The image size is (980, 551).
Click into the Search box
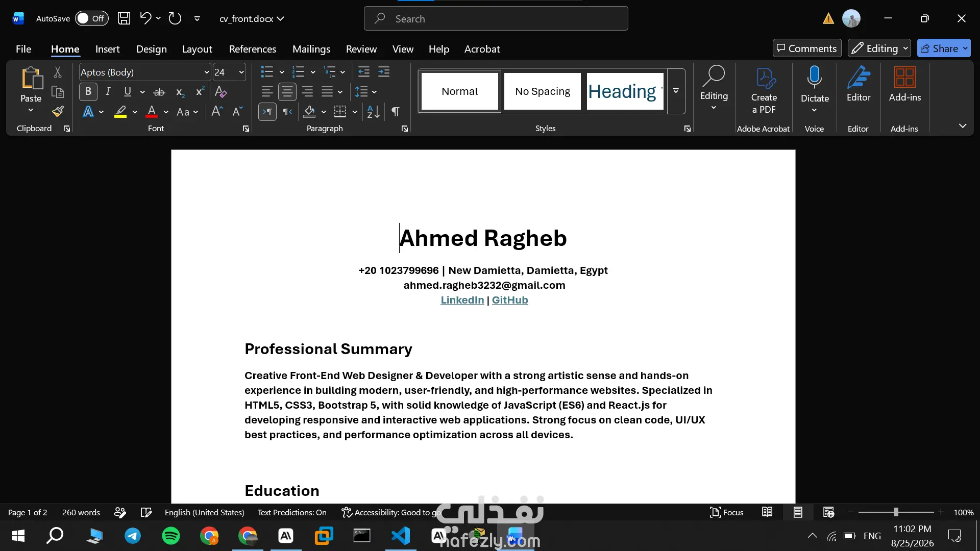click(496, 19)
